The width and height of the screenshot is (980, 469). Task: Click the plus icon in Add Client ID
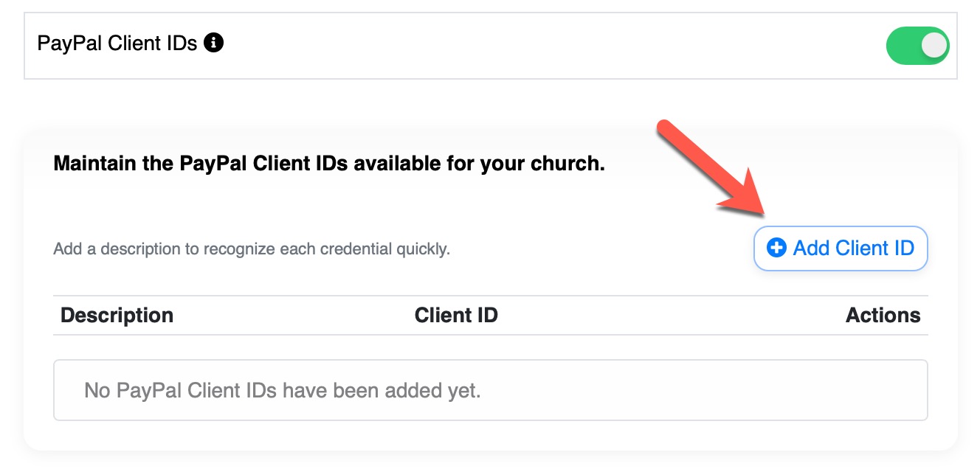pos(776,249)
